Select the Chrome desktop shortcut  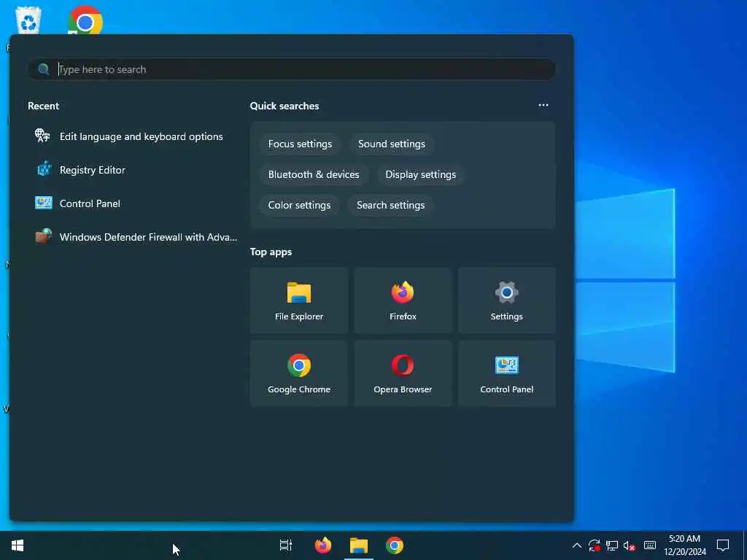[x=85, y=20]
